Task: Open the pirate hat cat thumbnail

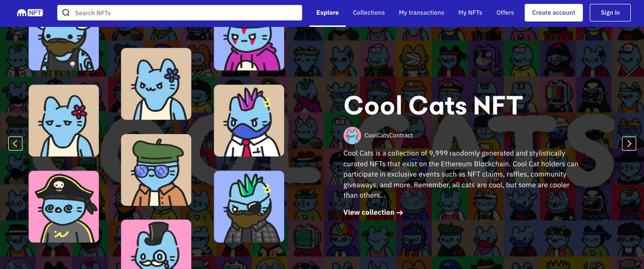Action: (64, 207)
